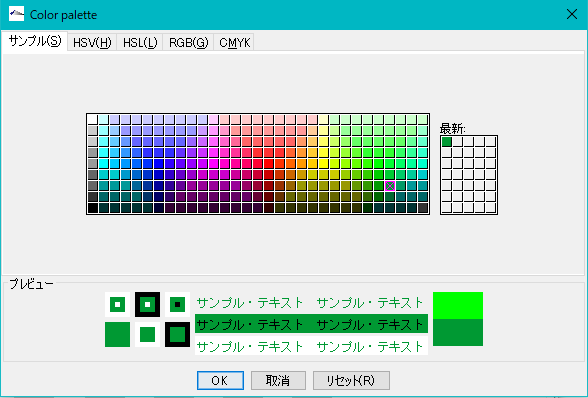Close the Color palette dialog
The image size is (588, 398).
(x=572, y=14)
